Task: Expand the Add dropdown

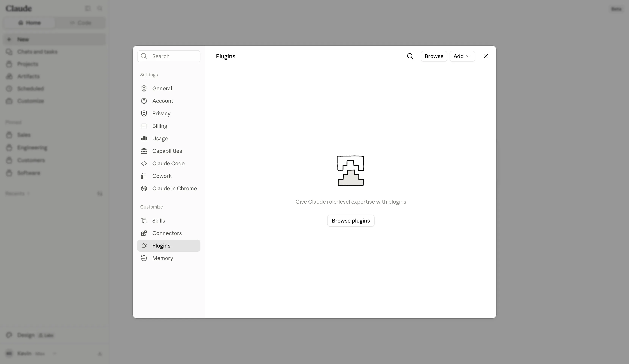Action: [462, 56]
